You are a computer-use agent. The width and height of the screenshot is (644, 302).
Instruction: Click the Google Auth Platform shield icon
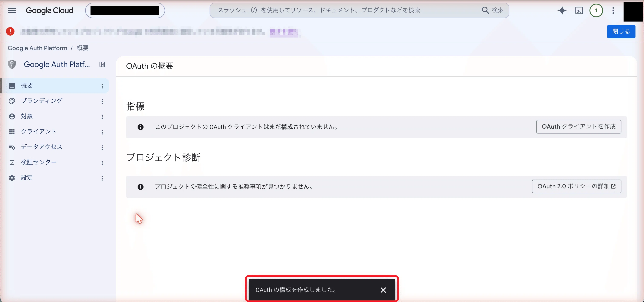point(12,64)
